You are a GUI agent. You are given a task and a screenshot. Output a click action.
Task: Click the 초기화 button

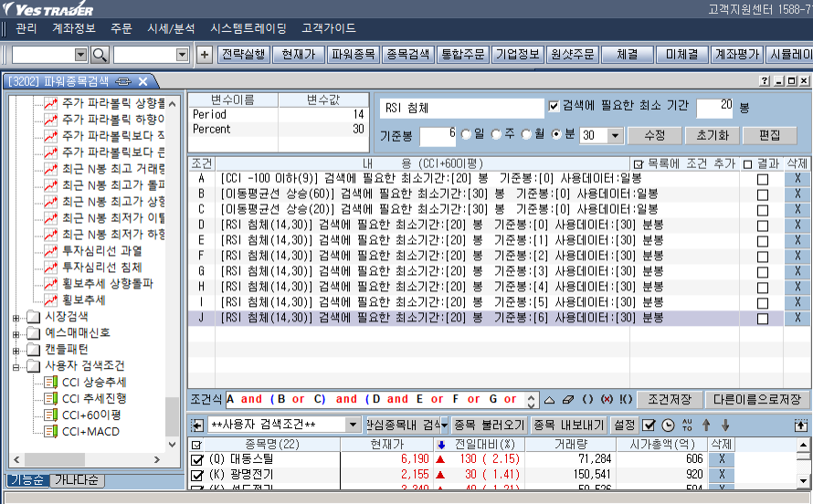(x=711, y=135)
